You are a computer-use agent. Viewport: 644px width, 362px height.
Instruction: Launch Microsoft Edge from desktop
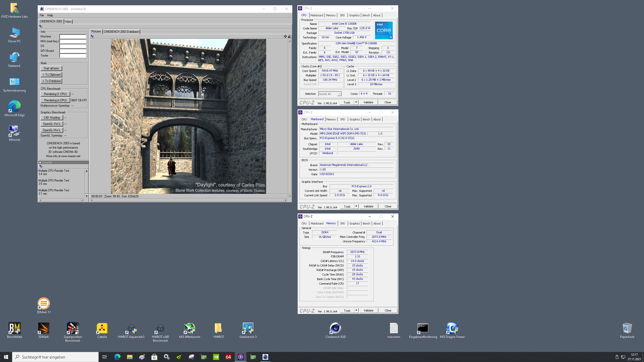point(14,109)
